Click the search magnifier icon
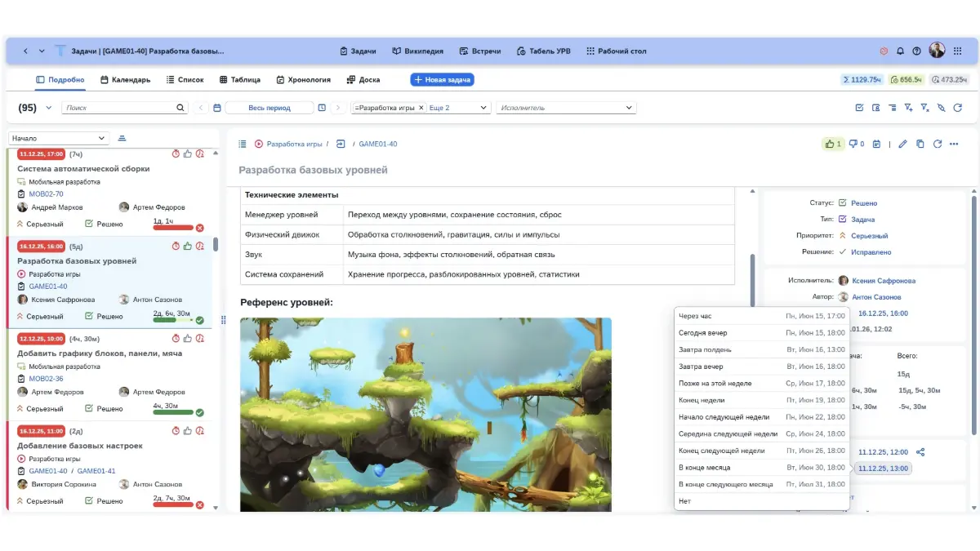980x551 pixels. [x=181, y=108]
